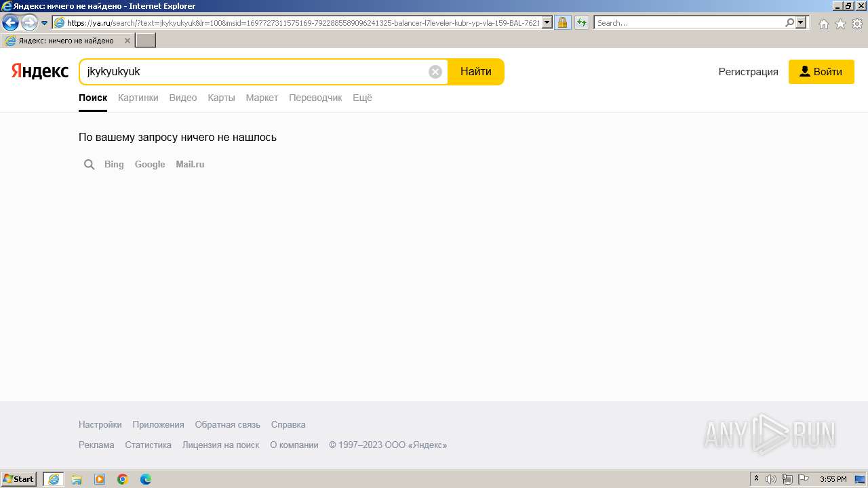Click the Войти login button
This screenshot has width=868, height=488.
pyautogui.click(x=821, y=72)
